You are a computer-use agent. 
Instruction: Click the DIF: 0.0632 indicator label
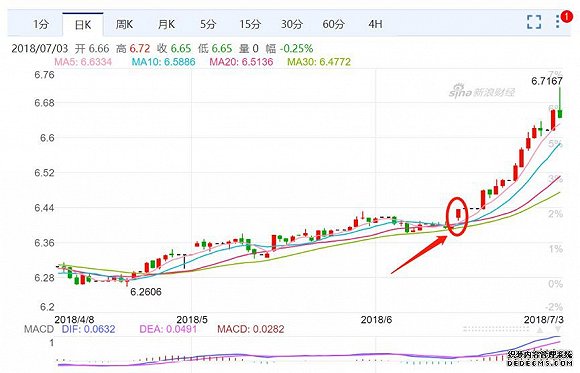coord(88,329)
